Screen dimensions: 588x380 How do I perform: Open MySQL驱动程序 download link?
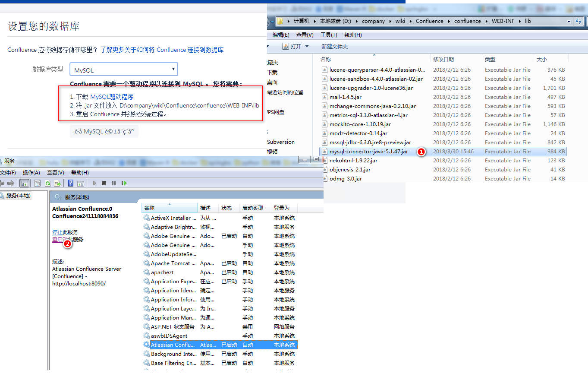[x=112, y=97]
